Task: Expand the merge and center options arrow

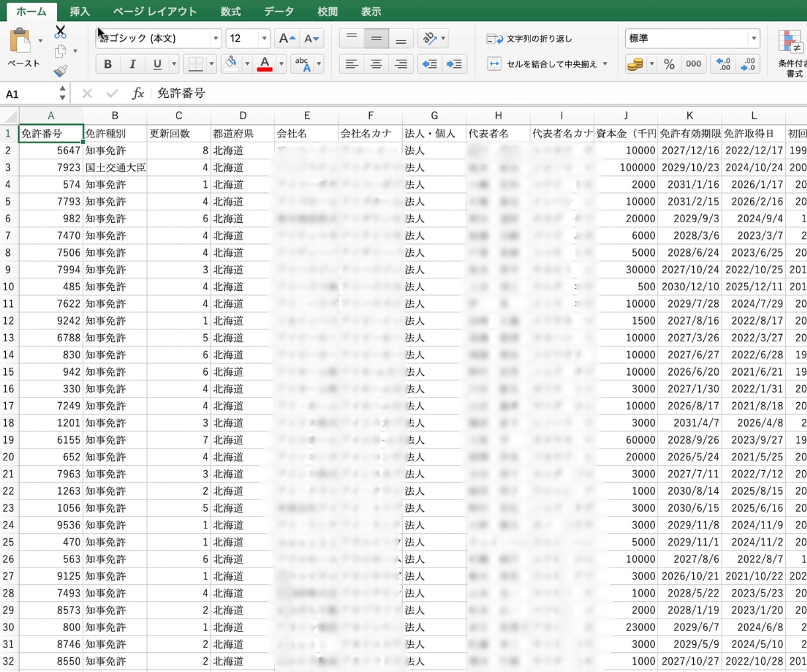Action: (x=605, y=64)
